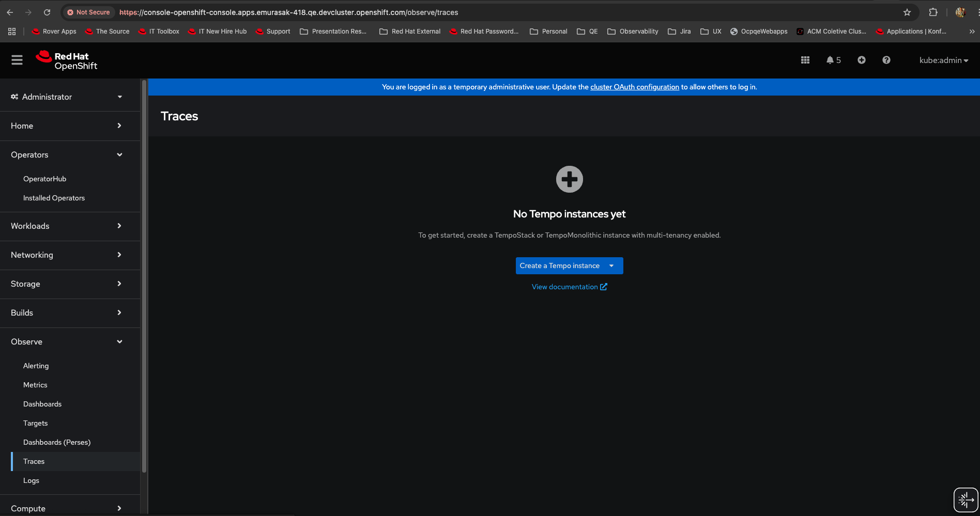Image resolution: width=980 pixels, height=516 pixels.
Task: Open ACM Coletive Clus... bookmark
Action: (831, 32)
